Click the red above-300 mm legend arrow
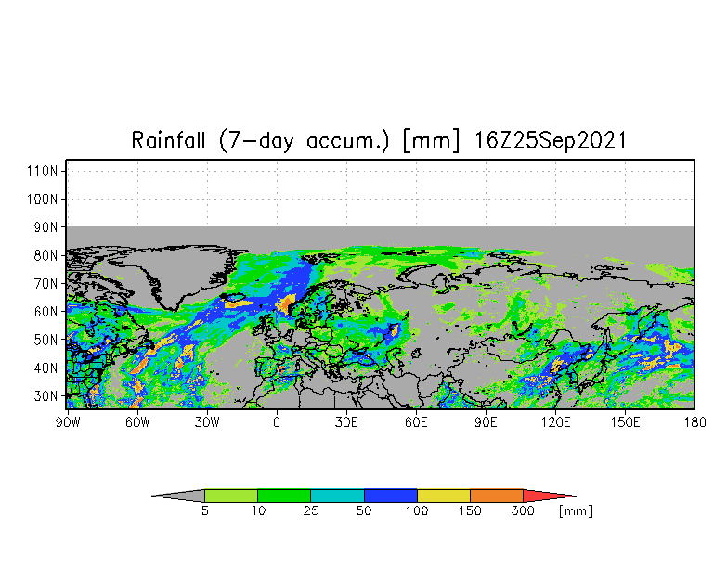Viewport: 728px width, 568px height. 550,496
